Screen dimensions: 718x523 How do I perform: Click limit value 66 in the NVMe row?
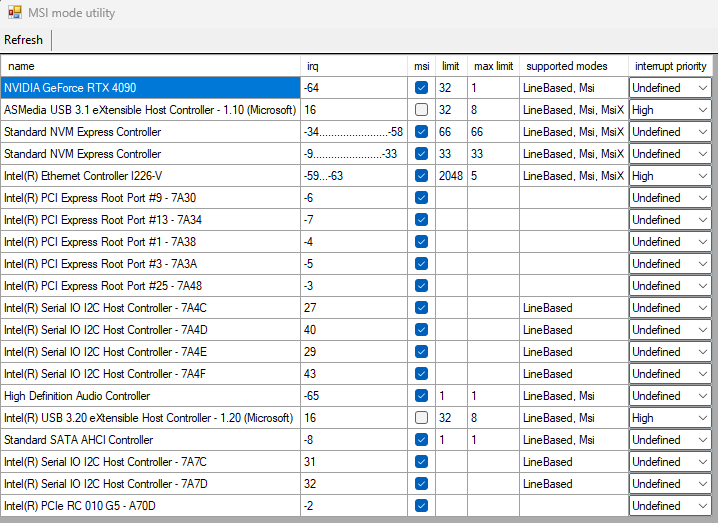(x=451, y=131)
